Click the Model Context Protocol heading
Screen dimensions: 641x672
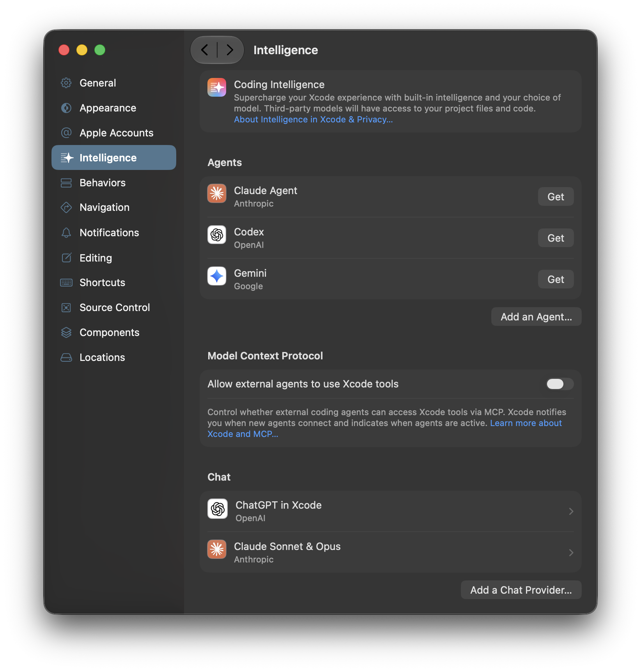click(x=265, y=356)
